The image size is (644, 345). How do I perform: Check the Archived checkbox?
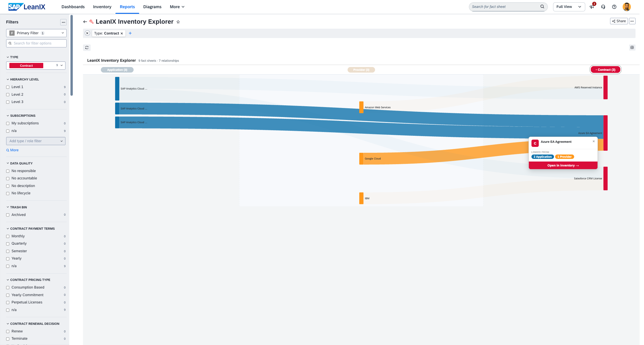(x=8, y=215)
